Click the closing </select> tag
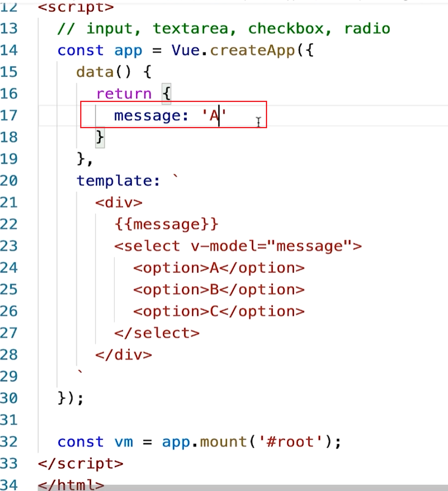 point(157,333)
